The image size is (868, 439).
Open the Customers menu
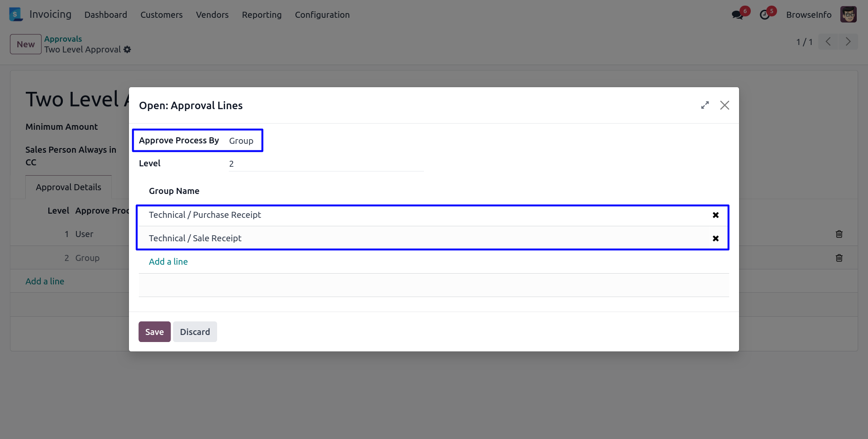[161, 15]
